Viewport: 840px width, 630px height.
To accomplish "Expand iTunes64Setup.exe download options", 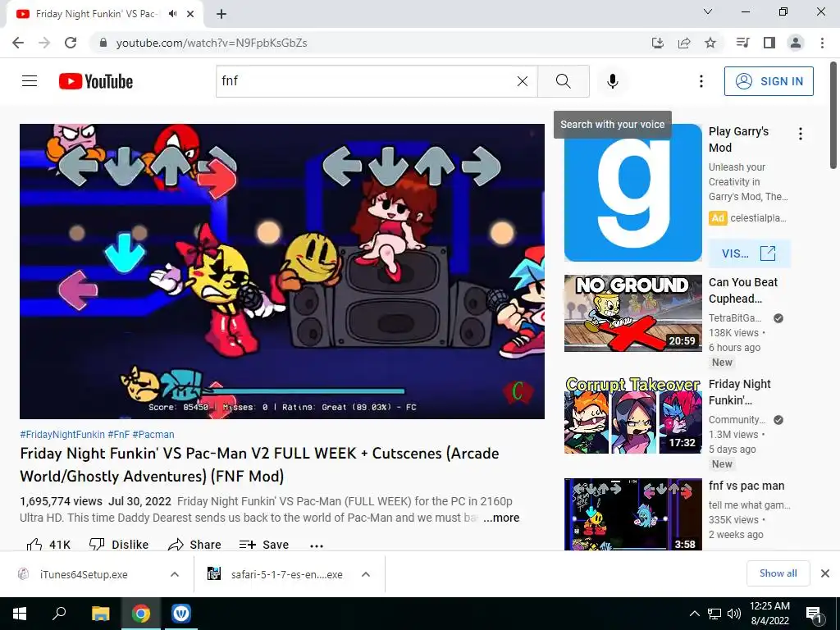I will point(175,574).
